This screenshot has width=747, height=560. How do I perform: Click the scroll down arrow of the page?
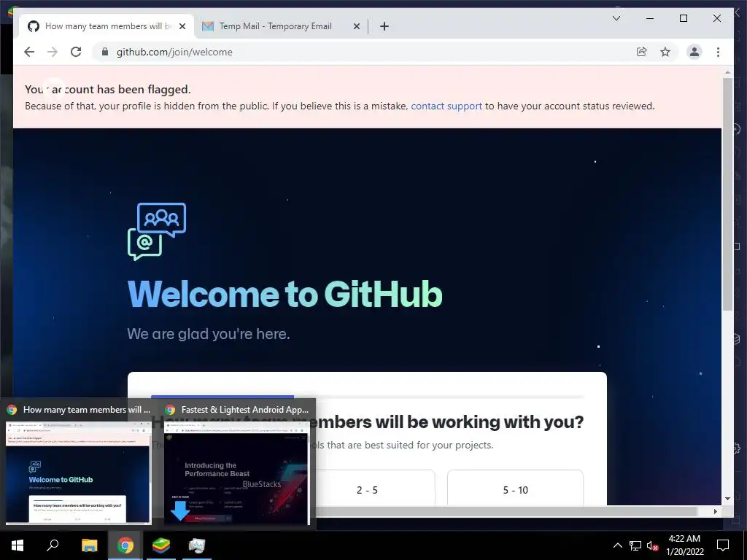pyautogui.click(x=727, y=499)
